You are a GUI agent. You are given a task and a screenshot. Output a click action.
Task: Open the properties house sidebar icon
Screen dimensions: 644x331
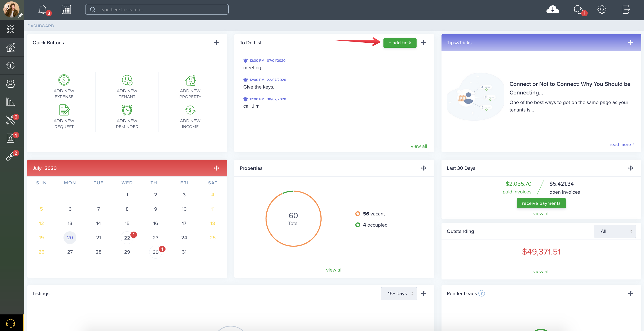tap(10, 47)
